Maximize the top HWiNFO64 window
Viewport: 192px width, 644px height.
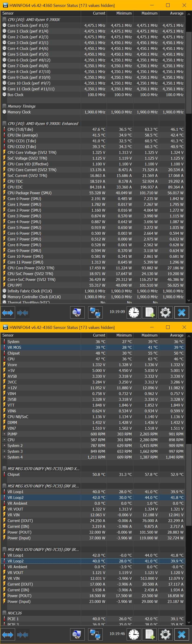(168, 5)
